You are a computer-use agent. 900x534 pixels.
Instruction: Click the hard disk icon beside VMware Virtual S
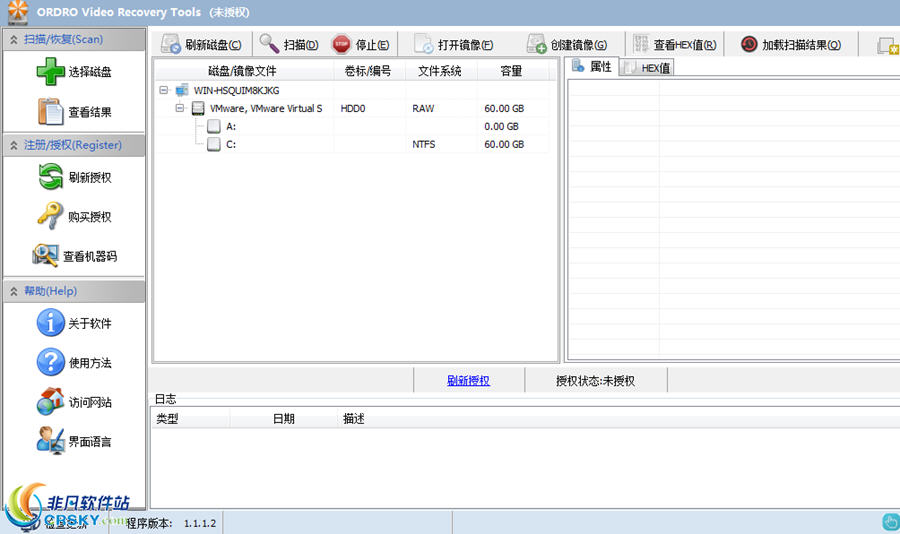click(198, 108)
